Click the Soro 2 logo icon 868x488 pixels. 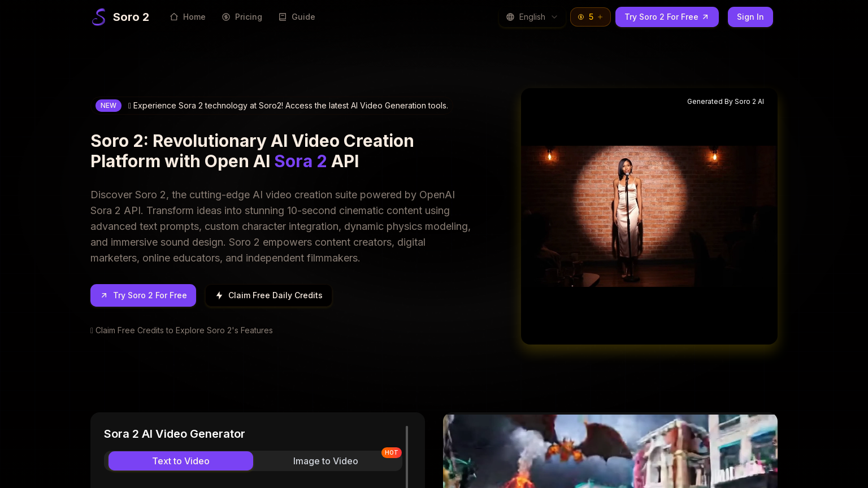(x=99, y=17)
